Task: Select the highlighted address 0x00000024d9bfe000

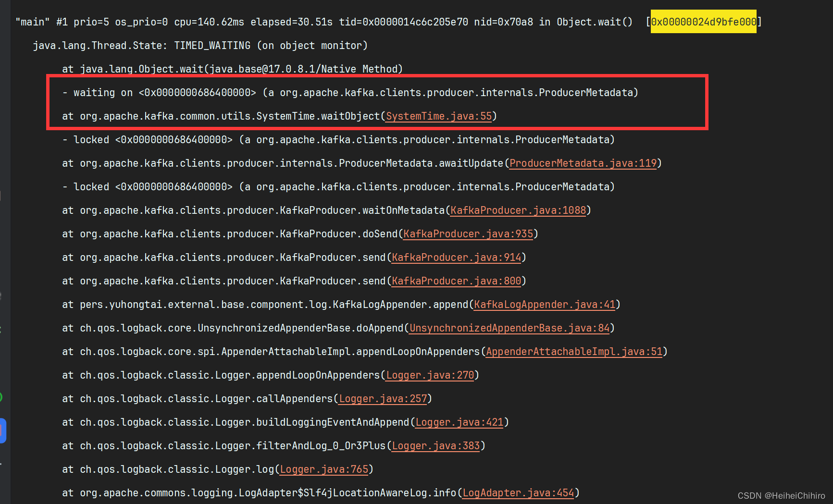Action: click(704, 22)
